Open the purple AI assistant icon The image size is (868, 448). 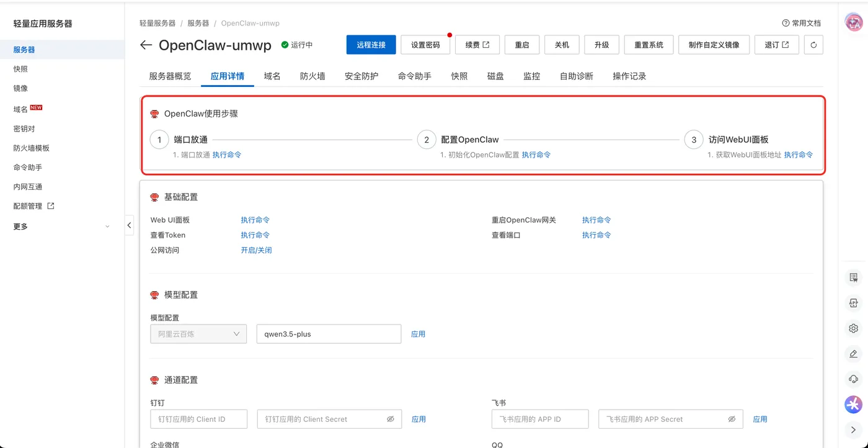click(x=854, y=405)
